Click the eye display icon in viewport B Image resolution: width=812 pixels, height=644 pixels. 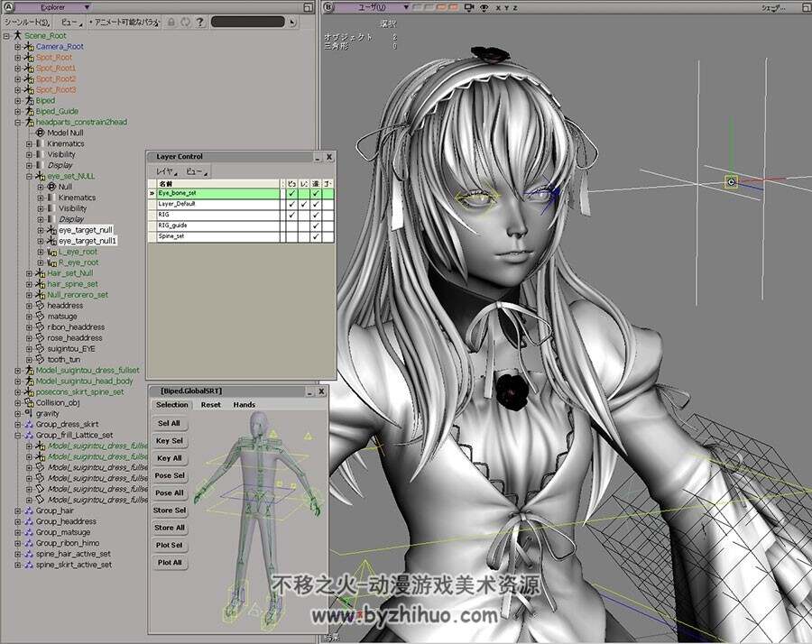coord(484,7)
